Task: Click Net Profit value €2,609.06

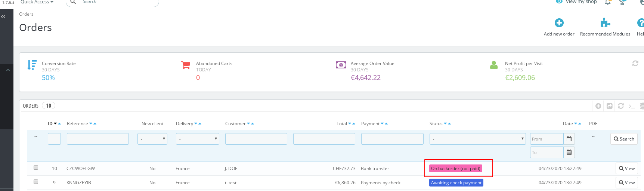Action: 520,78
